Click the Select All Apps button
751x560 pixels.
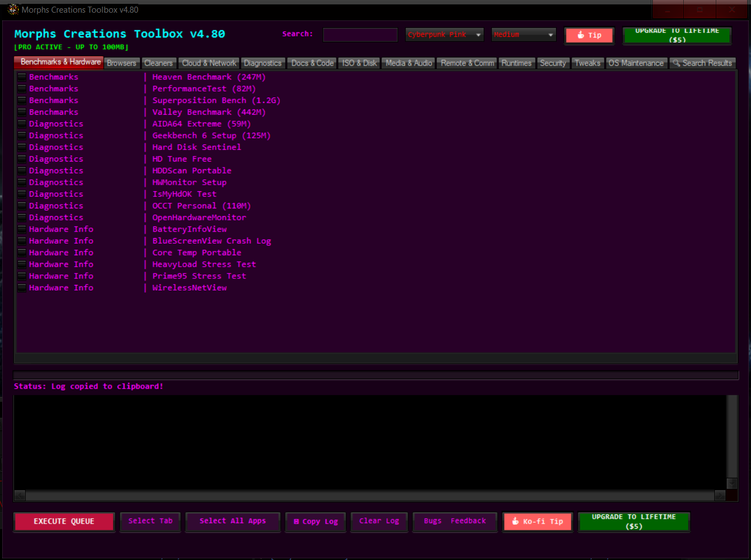(233, 521)
